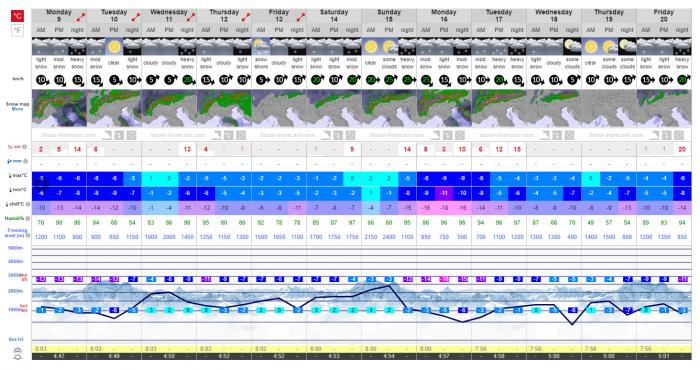The image size is (700, 370).
Task: Click the snow cm info icon
Action: (x=25, y=147)
